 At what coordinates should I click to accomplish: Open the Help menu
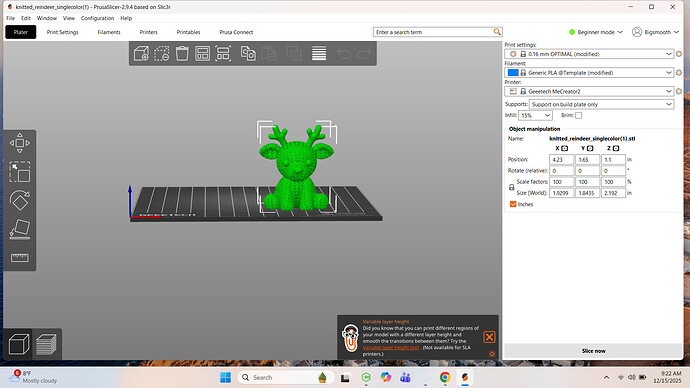coord(126,18)
